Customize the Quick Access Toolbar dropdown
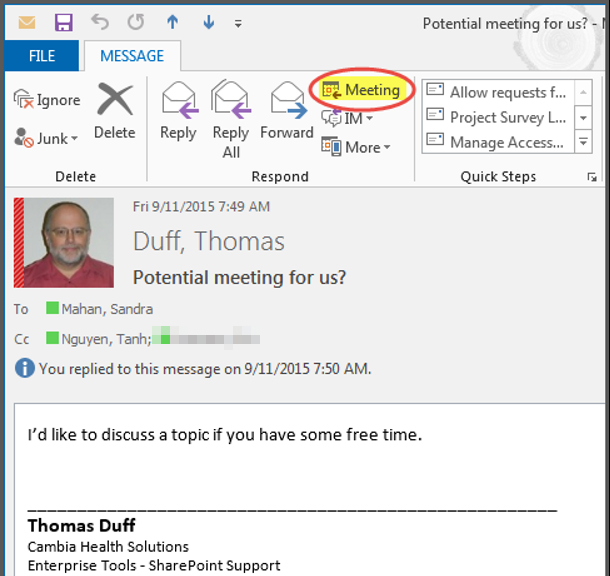The width and height of the screenshot is (610, 576). tap(238, 22)
